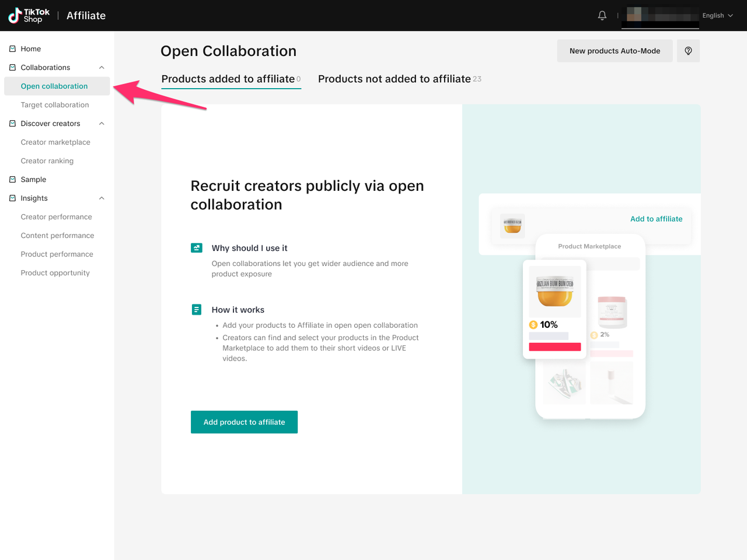Click the 'How it works' document icon
The width and height of the screenshot is (747, 560).
pos(197,310)
